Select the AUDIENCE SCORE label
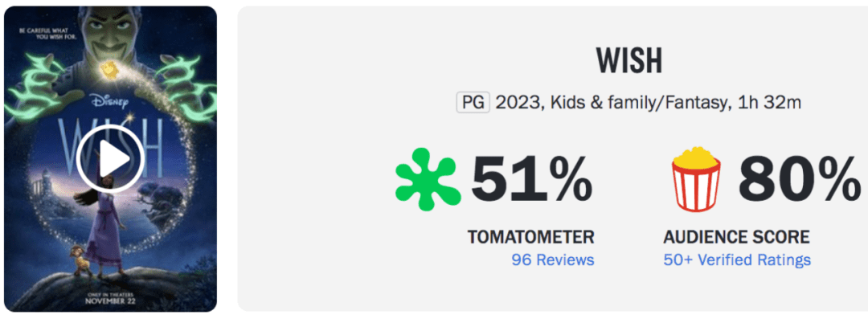868x327 pixels. [x=736, y=237]
